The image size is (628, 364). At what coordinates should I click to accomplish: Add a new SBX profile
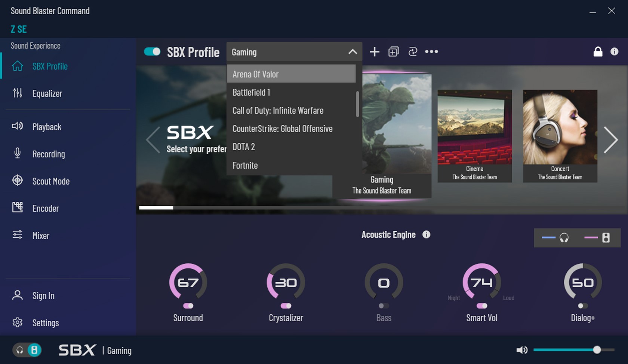(x=374, y=52)
